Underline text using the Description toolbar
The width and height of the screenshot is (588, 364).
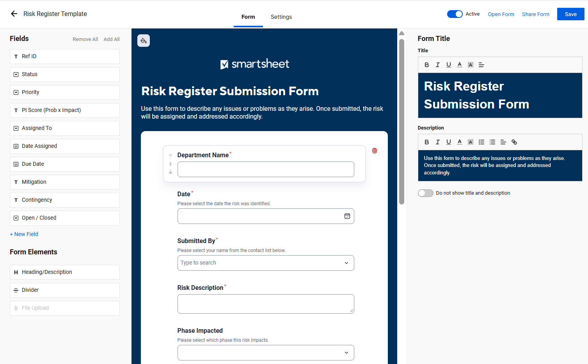pyautogui.click(x=448, y=142)
